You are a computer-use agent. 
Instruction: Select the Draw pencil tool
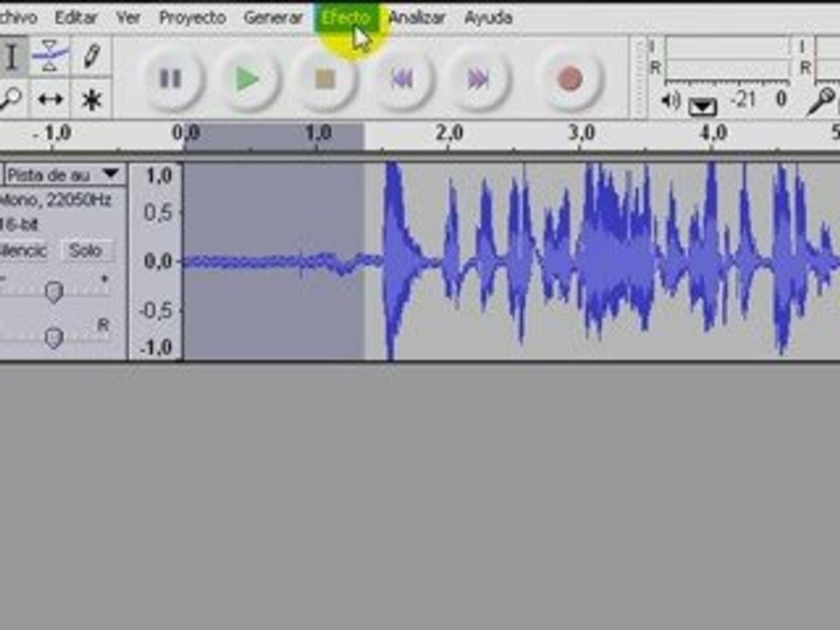tap(91, 56)
